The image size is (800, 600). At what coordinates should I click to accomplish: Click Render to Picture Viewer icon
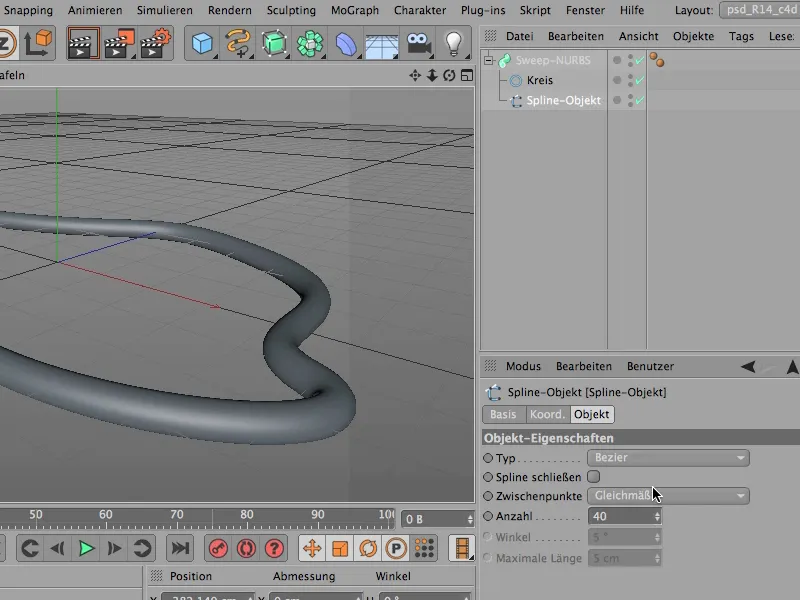click(x=118, y=43)
